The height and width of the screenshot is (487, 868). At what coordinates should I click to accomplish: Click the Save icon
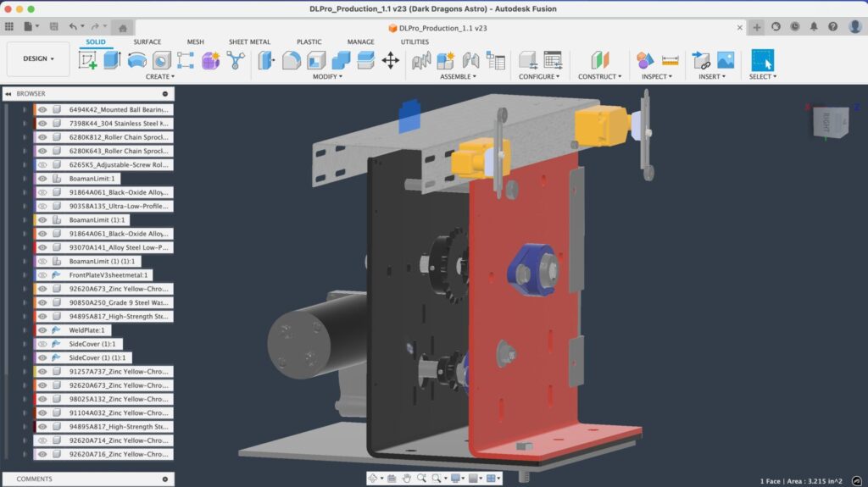tap(53, 26)
